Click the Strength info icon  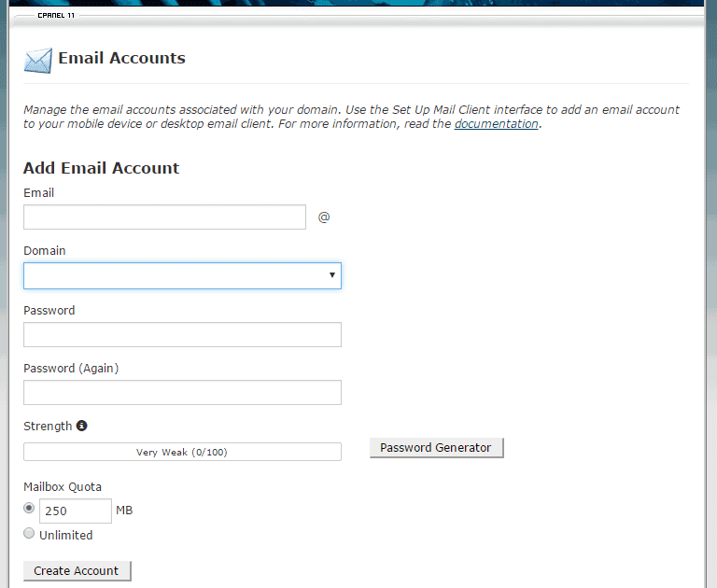pos(82,426)
